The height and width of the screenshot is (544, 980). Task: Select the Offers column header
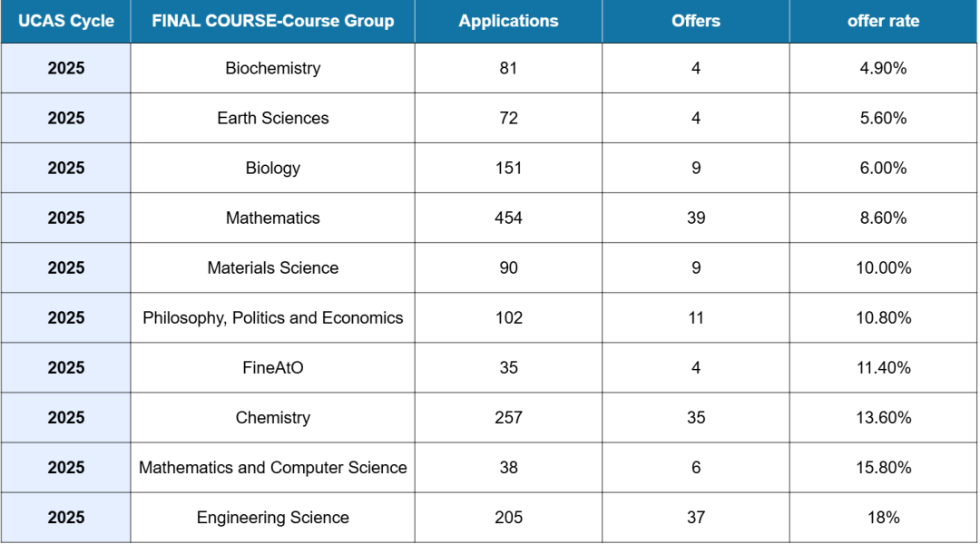tap(696, 21)
